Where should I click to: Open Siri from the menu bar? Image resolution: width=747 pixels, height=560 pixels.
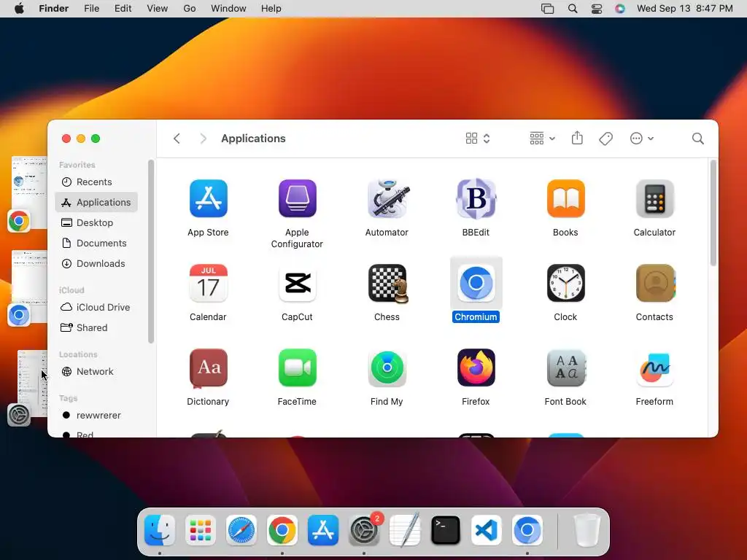pos(620,9)
